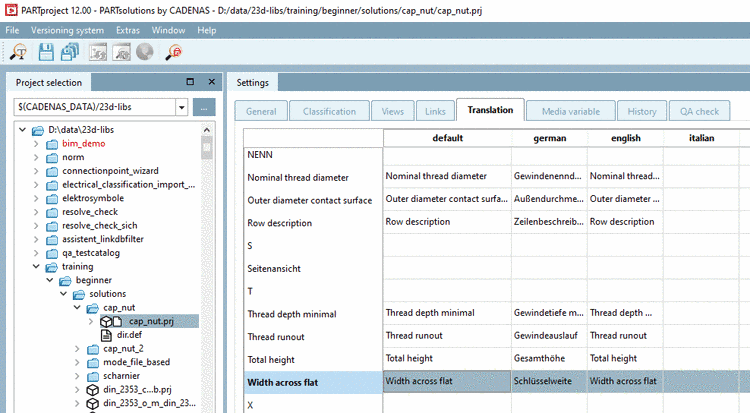The image size is (750, 413).
Task: Click the scharnier folder icon
Action: point(93,377)
